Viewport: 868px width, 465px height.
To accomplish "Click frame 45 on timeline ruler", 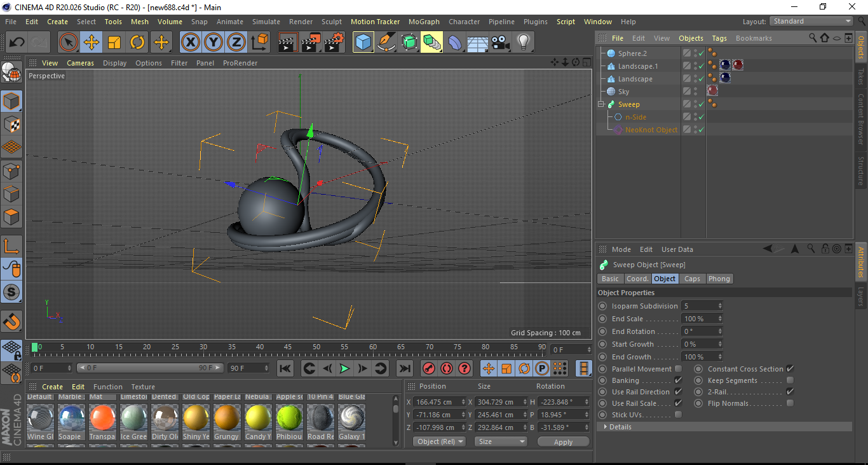I will pos(288,347).
